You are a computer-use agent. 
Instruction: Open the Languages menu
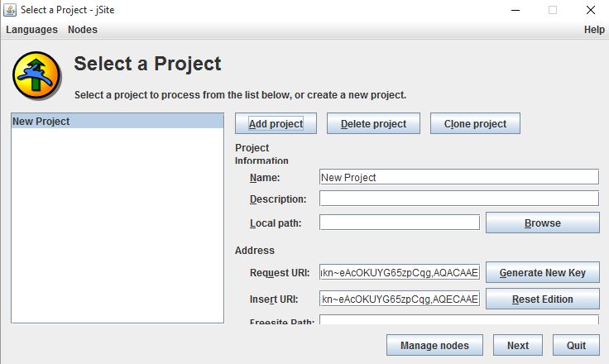(x=31, y=30)
